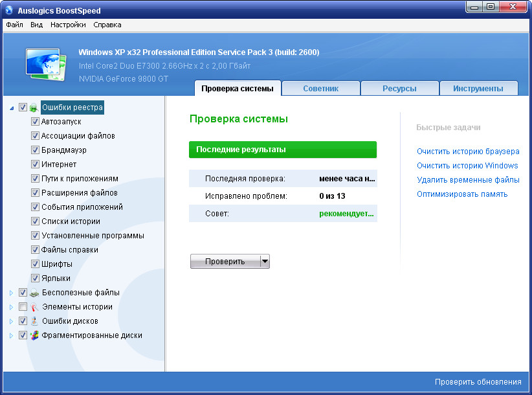The height and width of the screenshot is (395, 532).
Task: Click the green рекомендует... advice link
Action: coord(346,214)
